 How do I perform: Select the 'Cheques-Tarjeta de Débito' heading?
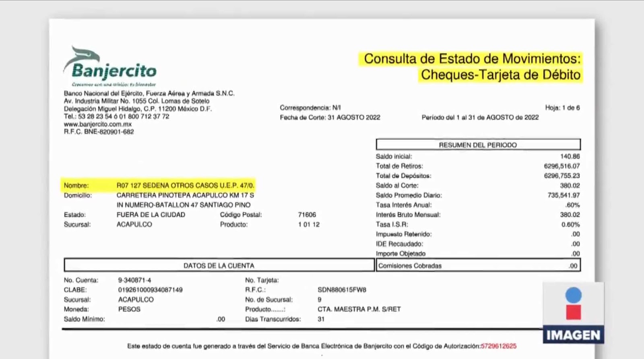pyautogui.click(x=501, y=75)
